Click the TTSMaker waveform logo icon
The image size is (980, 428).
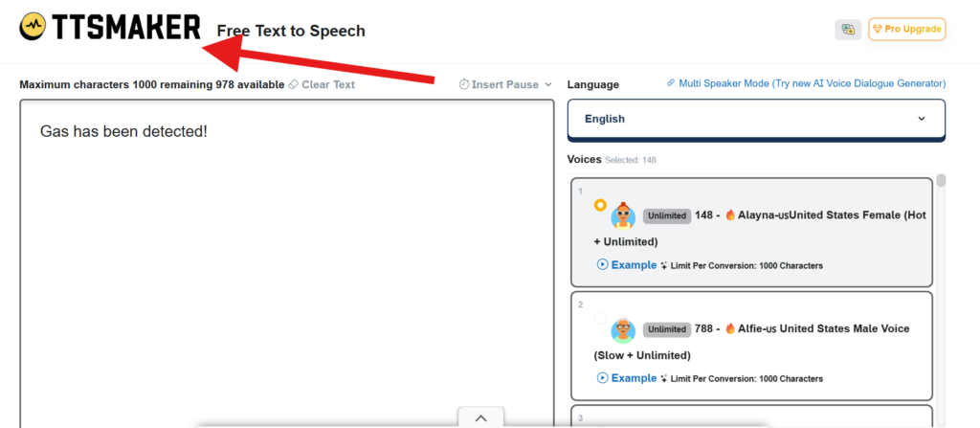(x=34, y=27)
